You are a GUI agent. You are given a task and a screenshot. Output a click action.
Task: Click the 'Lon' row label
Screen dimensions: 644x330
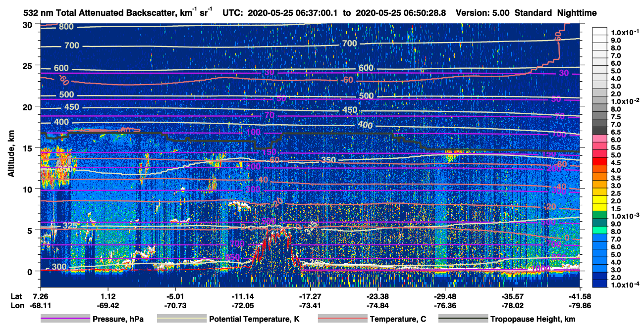click(16, 306)
